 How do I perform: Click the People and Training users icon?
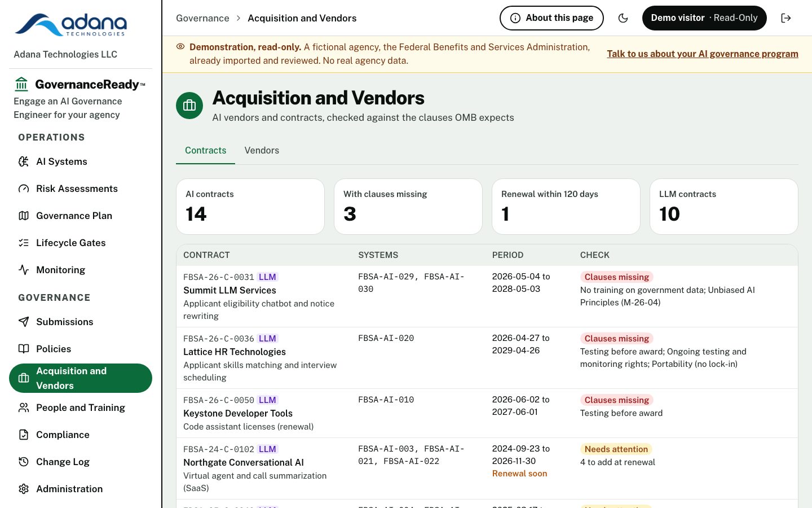[x=24, y=408]
